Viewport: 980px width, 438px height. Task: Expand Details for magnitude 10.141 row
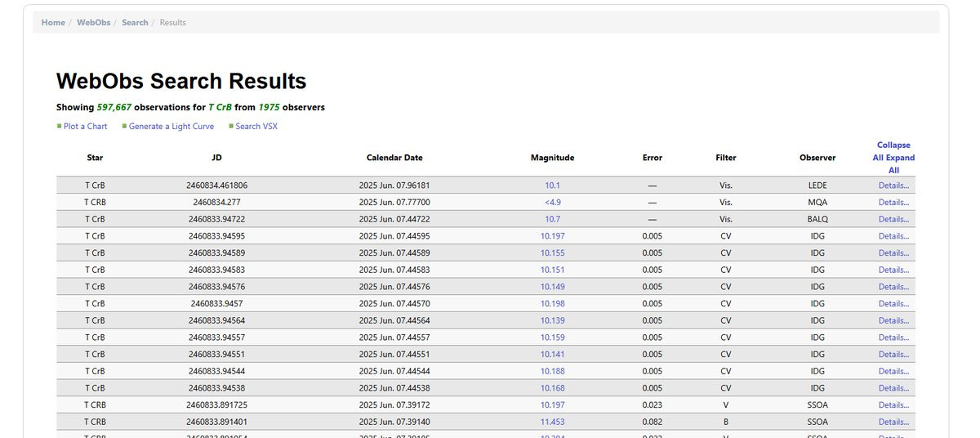893,354
